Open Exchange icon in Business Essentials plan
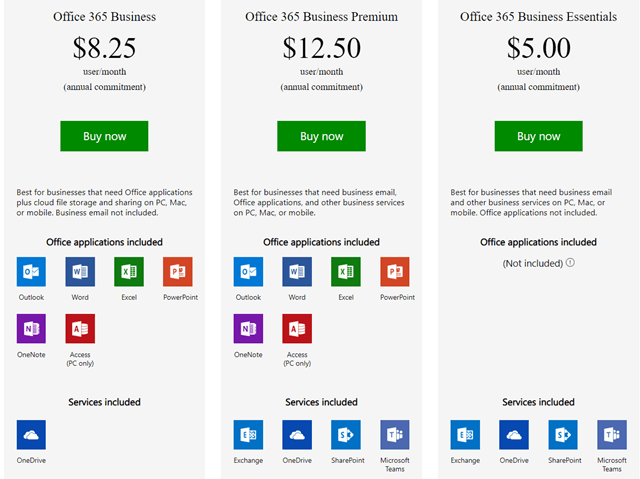640x479 pixels. pyautogui.click(x=465, y=435)
